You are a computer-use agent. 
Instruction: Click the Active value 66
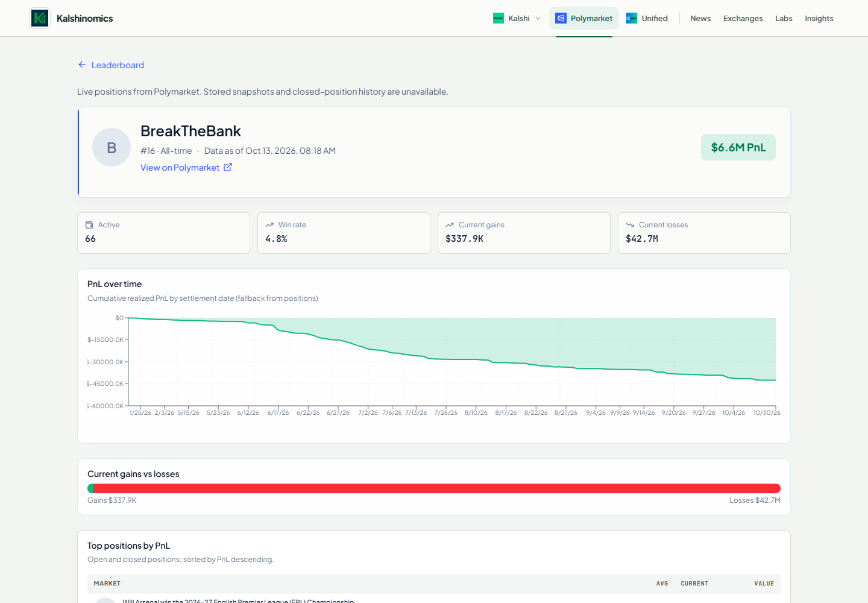click(90, 239)
